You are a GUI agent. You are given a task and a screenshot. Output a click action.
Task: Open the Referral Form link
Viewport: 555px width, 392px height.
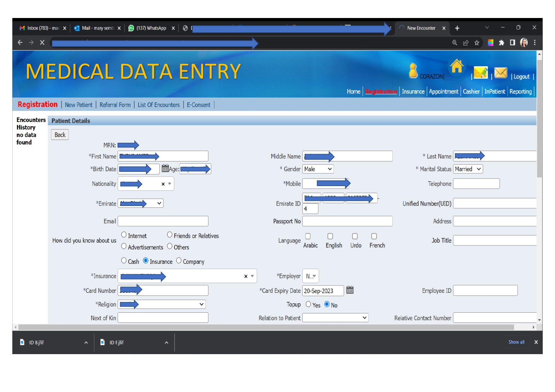tap(115, 105)
